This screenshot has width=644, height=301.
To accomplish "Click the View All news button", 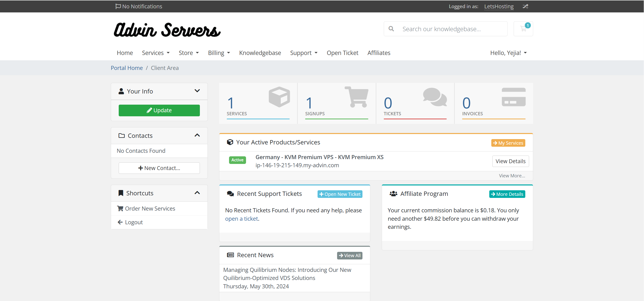I will pyautogui.click(x=350, y=255).
